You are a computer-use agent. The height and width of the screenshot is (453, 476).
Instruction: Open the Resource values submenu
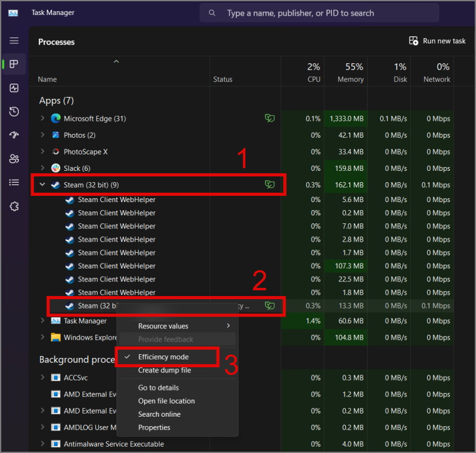[177, 326]
